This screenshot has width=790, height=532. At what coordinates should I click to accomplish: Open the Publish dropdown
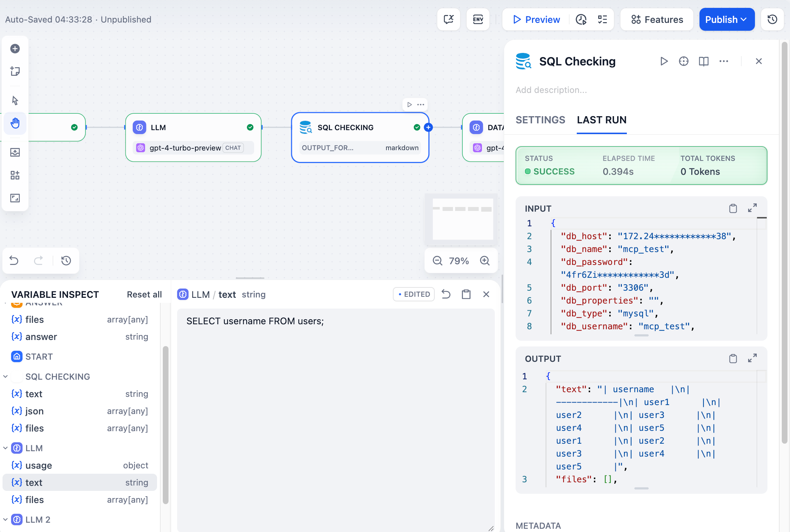[727, 19]
